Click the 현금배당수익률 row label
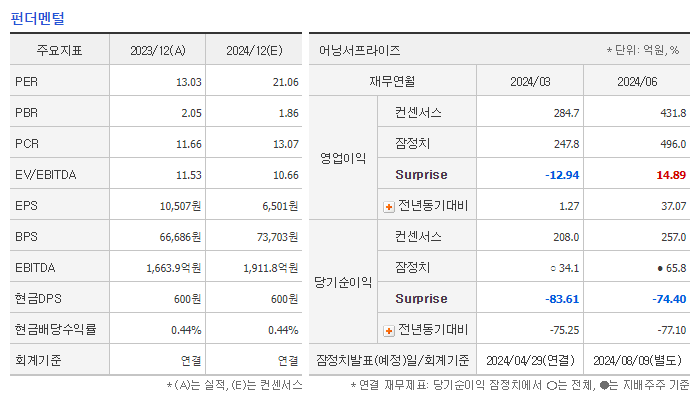This screenshot has height=396, width=699. tap(55, 330)
